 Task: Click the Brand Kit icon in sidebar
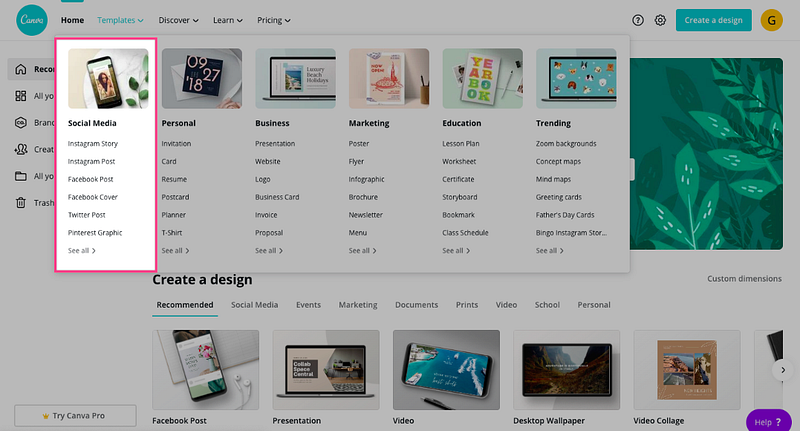click(20, 122)
